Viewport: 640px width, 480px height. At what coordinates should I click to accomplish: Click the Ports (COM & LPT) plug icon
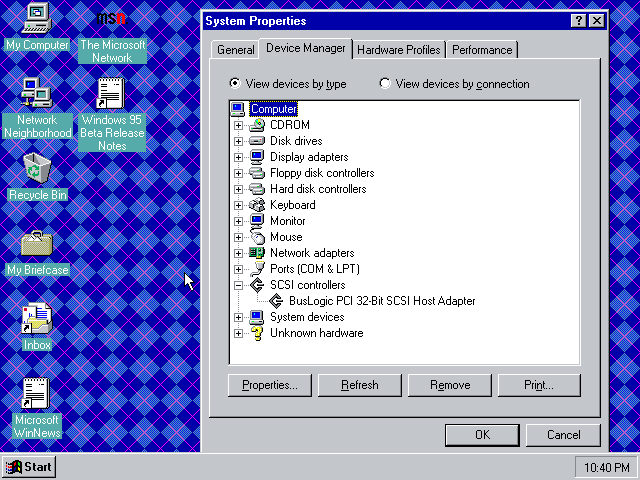(257, 269)
